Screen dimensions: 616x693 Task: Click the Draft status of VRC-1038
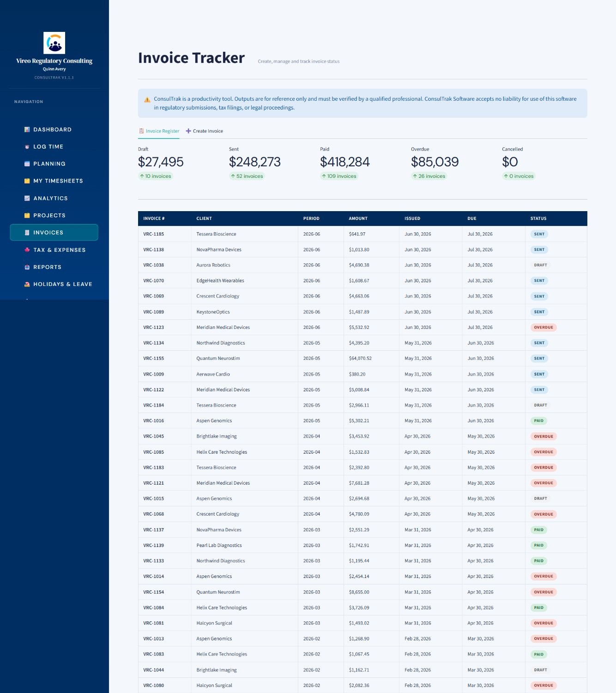(x=540, y=265)
